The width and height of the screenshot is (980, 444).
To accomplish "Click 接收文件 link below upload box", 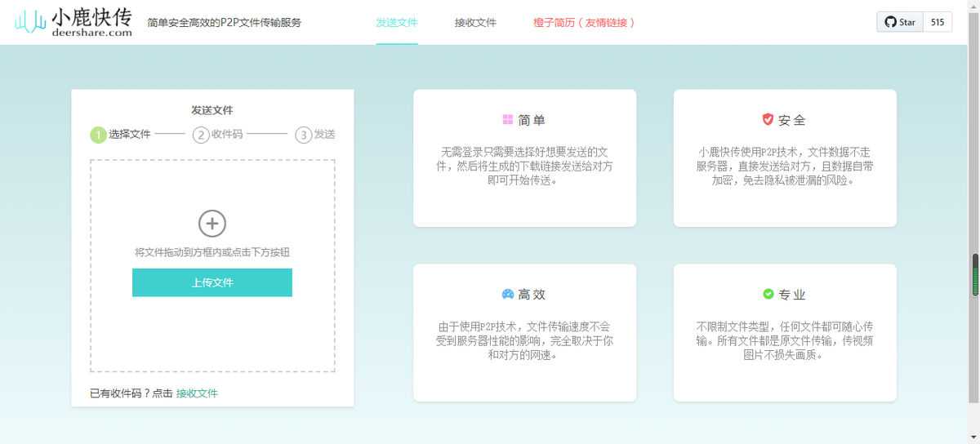I will tap(197, 393).
